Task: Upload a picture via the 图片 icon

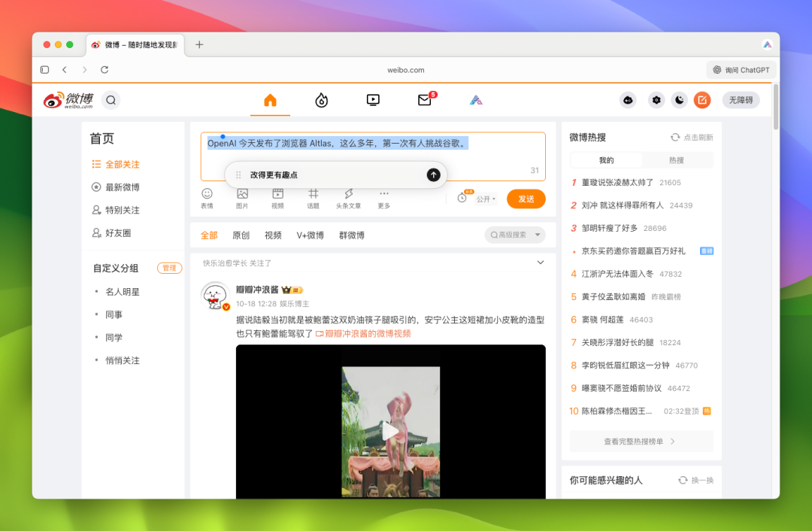Action: coord(241,199)
